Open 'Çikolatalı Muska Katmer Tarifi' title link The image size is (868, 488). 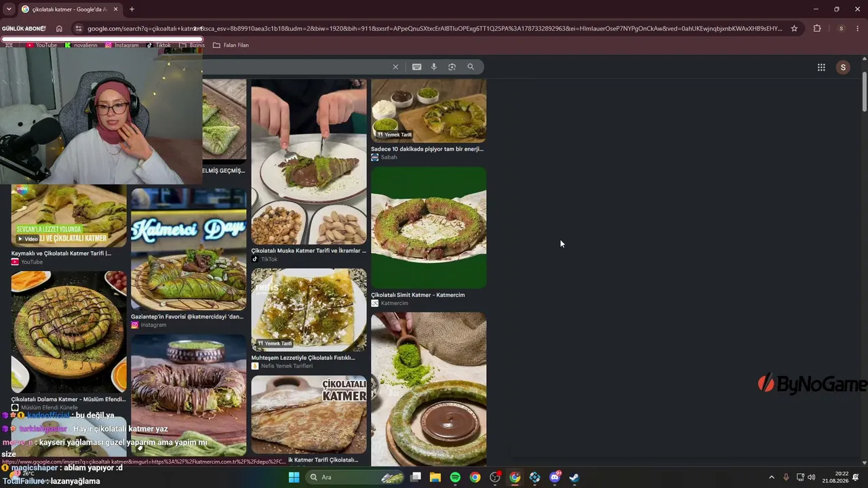point(309,251)
